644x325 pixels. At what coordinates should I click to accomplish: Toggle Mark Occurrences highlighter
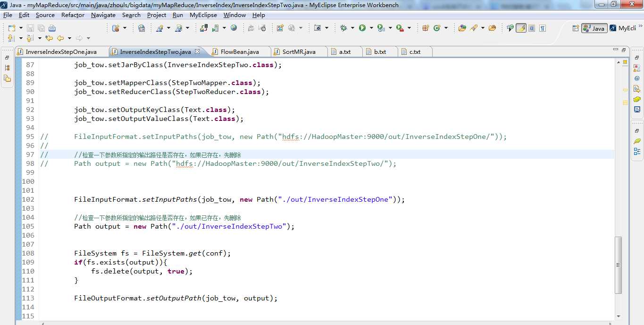pyautogui.click(x=521, y=28)
